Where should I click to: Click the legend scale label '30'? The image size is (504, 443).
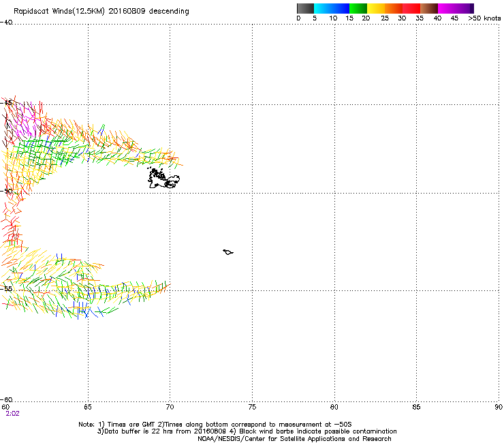402,18
